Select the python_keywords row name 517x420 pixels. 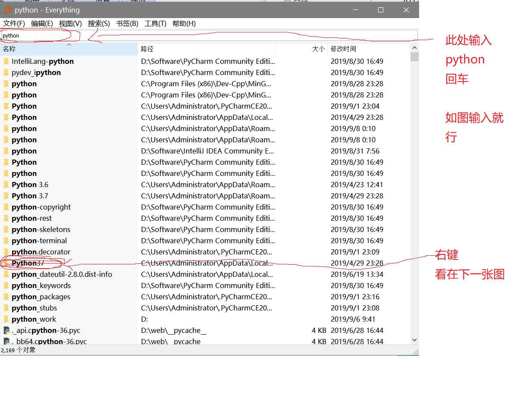click(x=41, y=285)
